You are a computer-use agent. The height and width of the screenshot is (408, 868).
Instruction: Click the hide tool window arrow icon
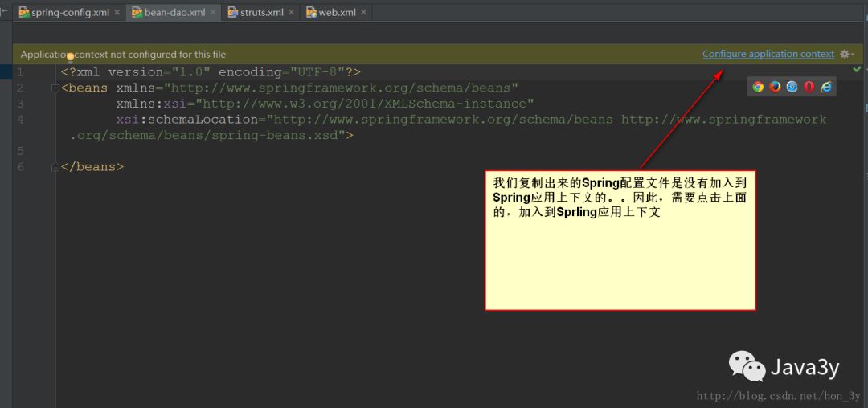(5, 10)
